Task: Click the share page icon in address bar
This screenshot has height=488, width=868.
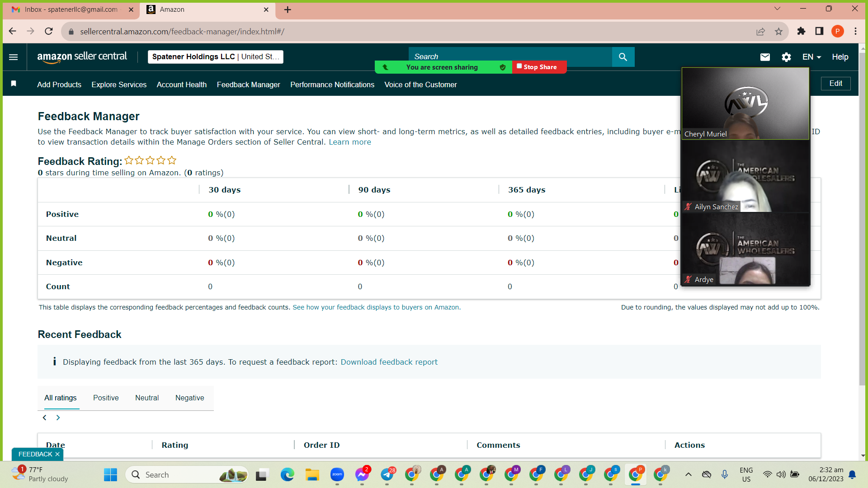Action: point(761,31)
